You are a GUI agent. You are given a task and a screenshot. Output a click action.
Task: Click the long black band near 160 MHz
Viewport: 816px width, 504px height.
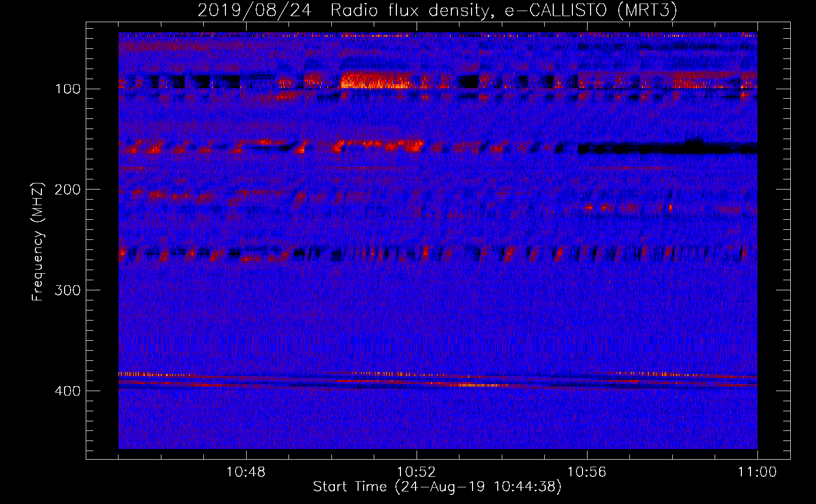[667, 148]
